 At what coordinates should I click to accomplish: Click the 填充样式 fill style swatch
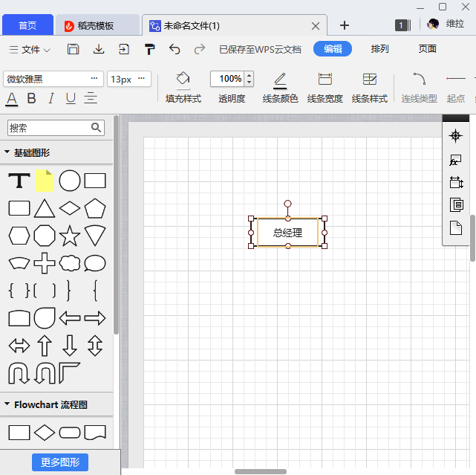coord(183,79)
